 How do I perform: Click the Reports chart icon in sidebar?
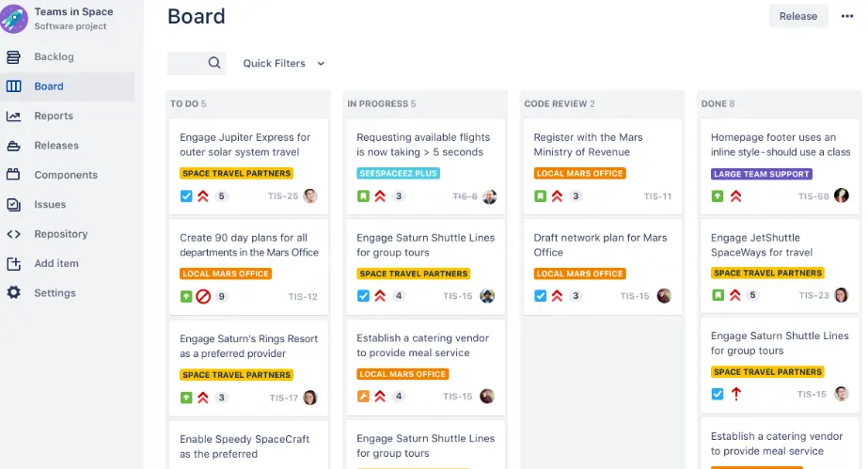[x=13, y=116]
